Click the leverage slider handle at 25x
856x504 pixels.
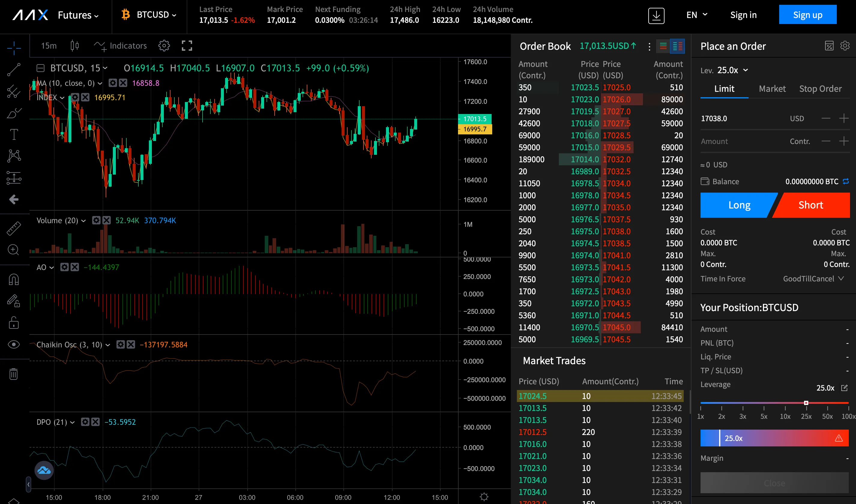pyautogui.click(x=806, y=403)
